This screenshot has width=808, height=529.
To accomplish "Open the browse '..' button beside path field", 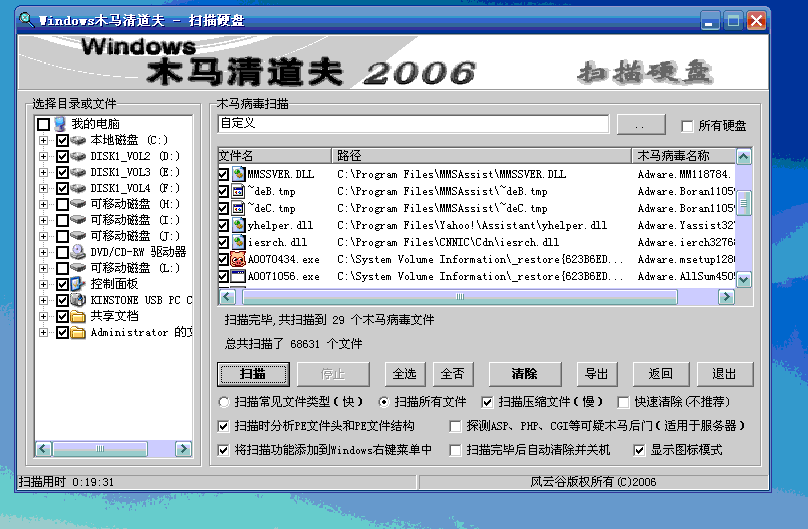I will (641, 125).
